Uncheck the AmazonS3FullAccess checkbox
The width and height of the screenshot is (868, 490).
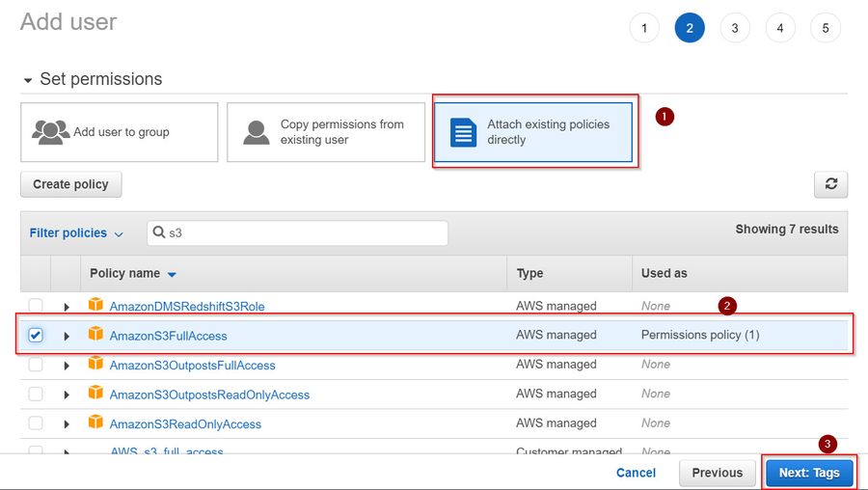(36, 335)
